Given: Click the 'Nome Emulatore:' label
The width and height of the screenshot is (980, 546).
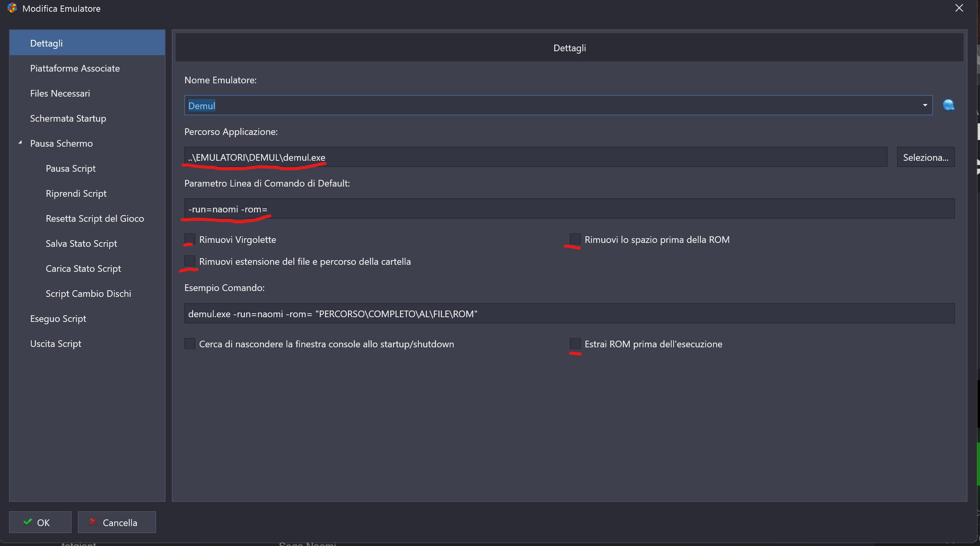Looking at the screenshot, I should point(220,80).
